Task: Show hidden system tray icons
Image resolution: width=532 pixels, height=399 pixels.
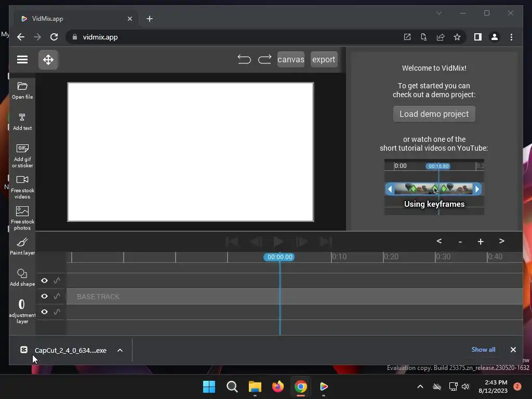Action: click(420, 387)
